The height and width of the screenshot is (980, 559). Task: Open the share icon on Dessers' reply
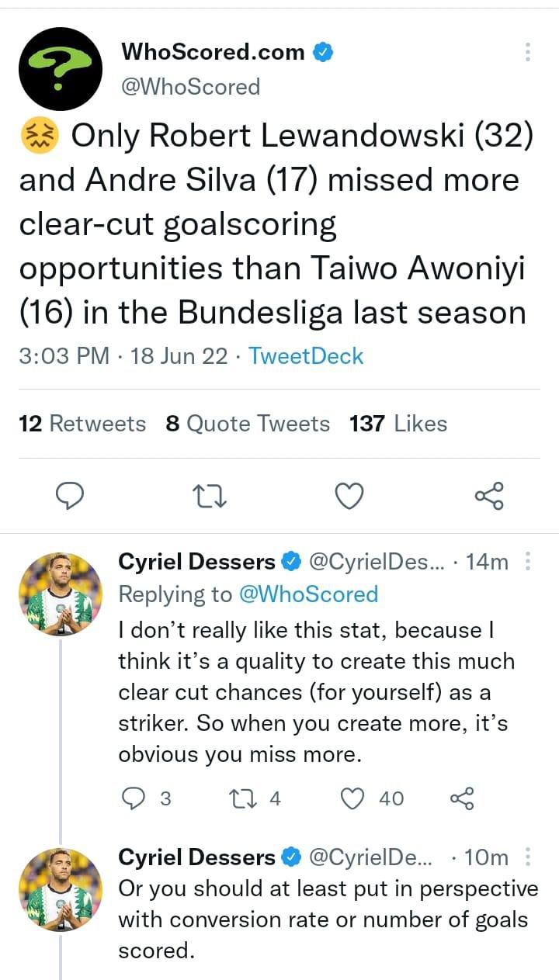point(464,798)
